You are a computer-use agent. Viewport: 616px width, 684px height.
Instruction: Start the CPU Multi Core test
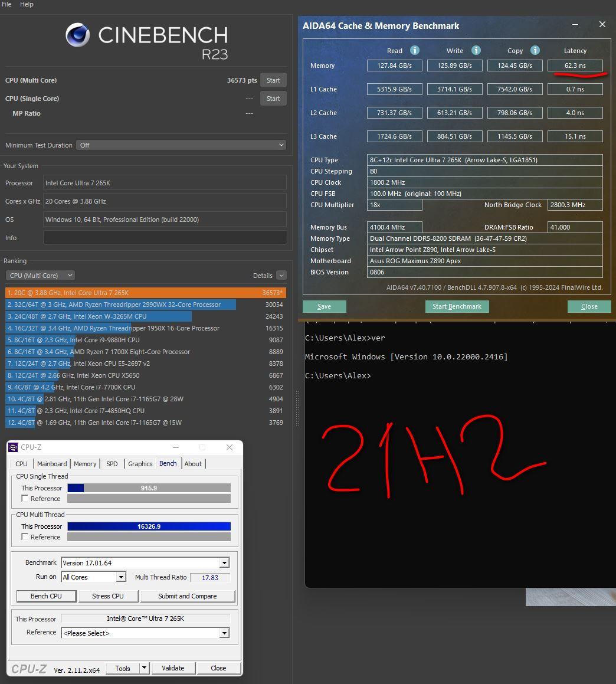tap(273, 80)
